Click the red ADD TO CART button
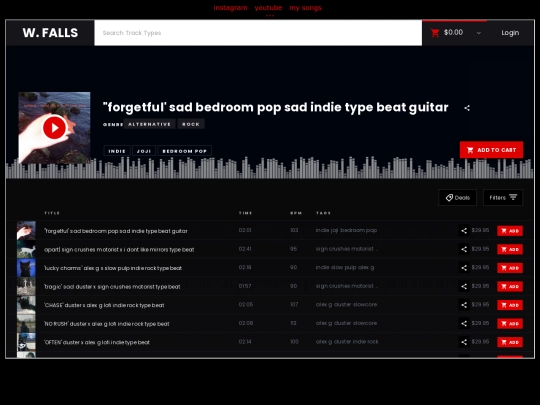This screenshot has width=540, height=405. pos(491,150)
